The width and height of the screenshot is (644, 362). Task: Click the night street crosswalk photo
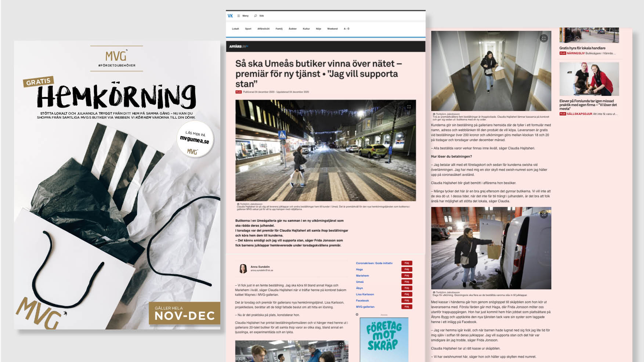pyautogui.click(x=326, y=151)
